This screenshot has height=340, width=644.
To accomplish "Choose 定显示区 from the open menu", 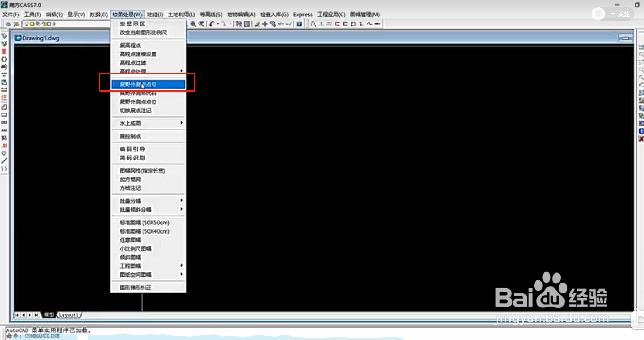I will coord(148,24).
